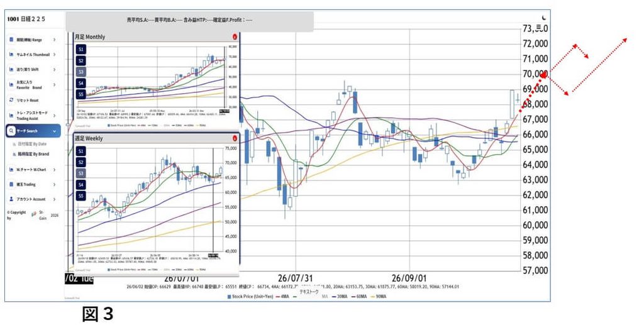Expand the Range menu chevron

tap(54, 40)
